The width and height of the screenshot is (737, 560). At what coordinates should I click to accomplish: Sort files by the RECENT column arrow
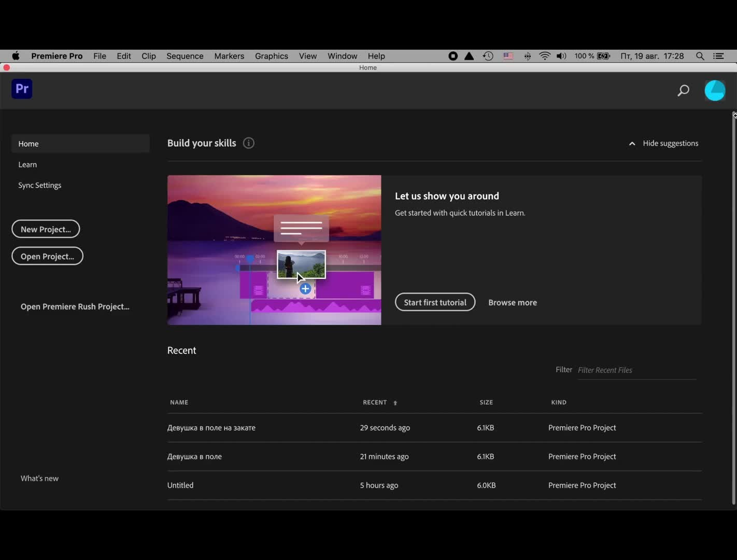[395, 403]
